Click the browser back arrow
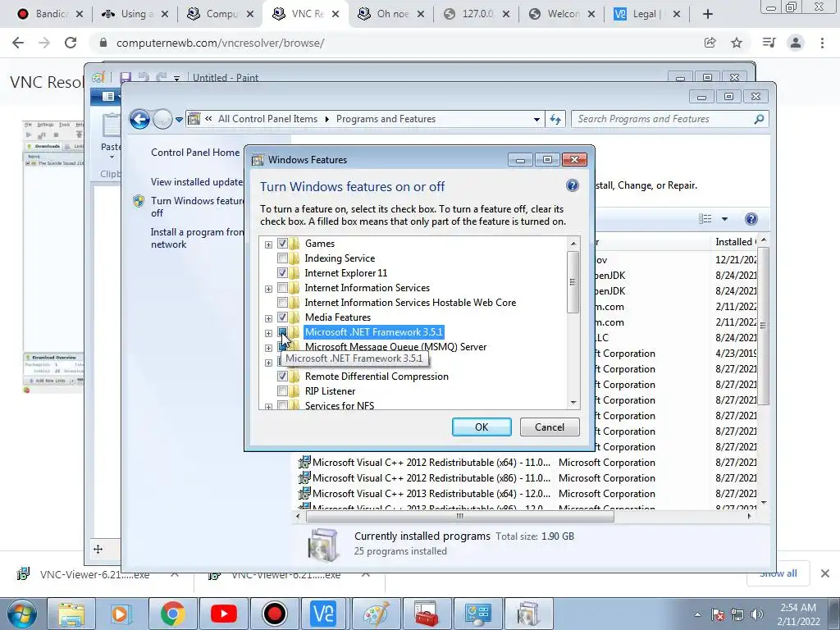Viewport: 840px width, 630px height. [18, 43]
